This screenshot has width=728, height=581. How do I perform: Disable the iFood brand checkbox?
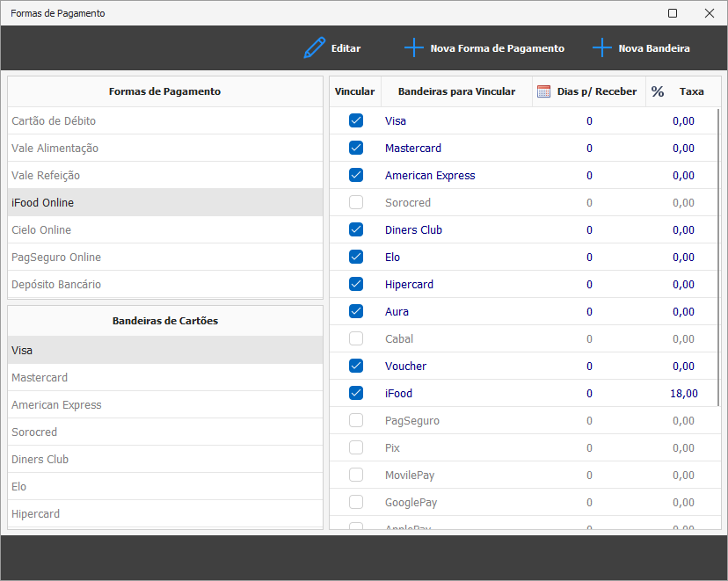(356, 394)
